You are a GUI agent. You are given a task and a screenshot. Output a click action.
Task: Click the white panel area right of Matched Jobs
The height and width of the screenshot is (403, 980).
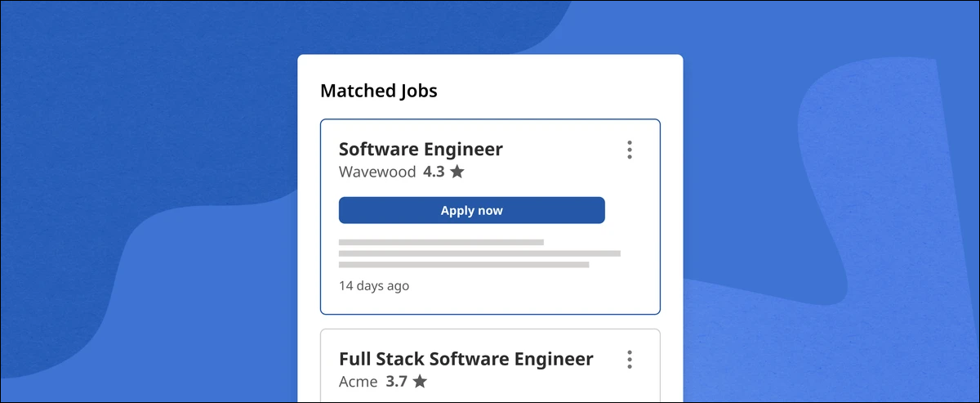(563, 91)
